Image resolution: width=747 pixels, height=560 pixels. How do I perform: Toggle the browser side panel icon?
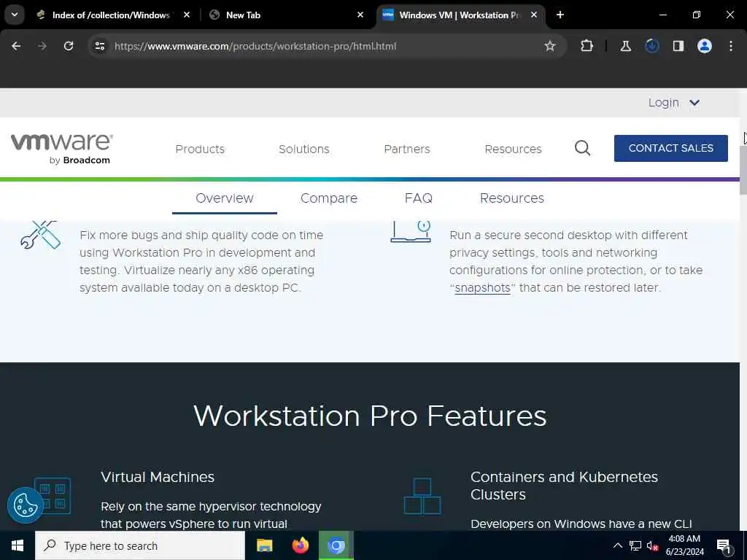pos(678,46)
